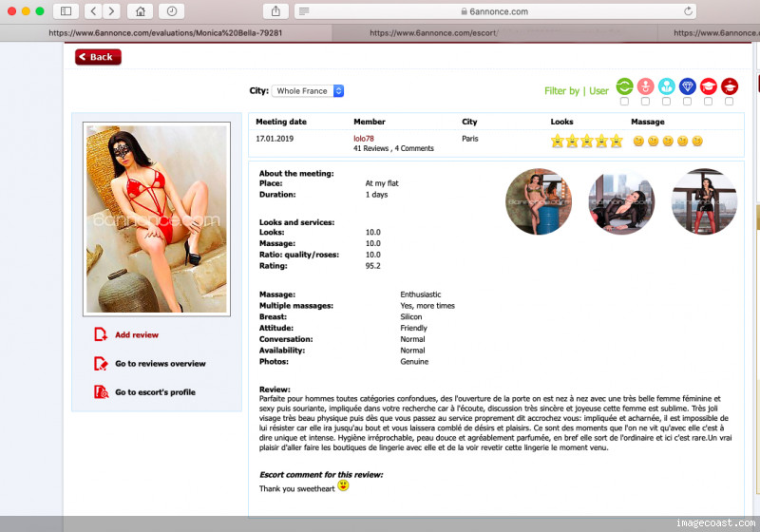The width and height of the screenshot is (760, 532).
Task: Click the Looks column header
Action: click(561, 122)
